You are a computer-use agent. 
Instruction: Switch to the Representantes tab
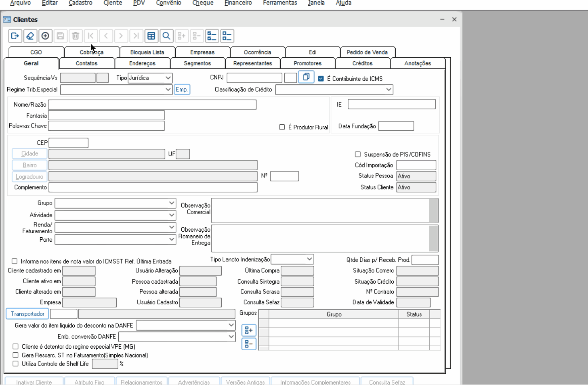pyautogui.click(x=253, y=63)
